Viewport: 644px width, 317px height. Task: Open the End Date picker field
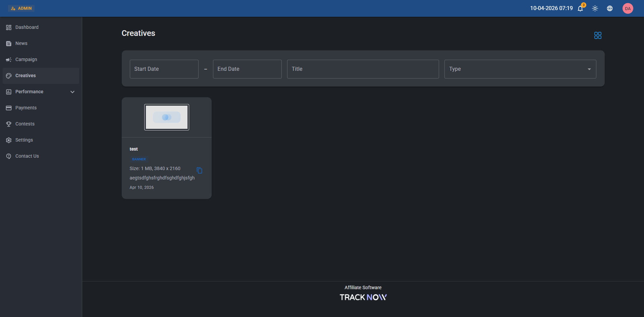(247, 69)
